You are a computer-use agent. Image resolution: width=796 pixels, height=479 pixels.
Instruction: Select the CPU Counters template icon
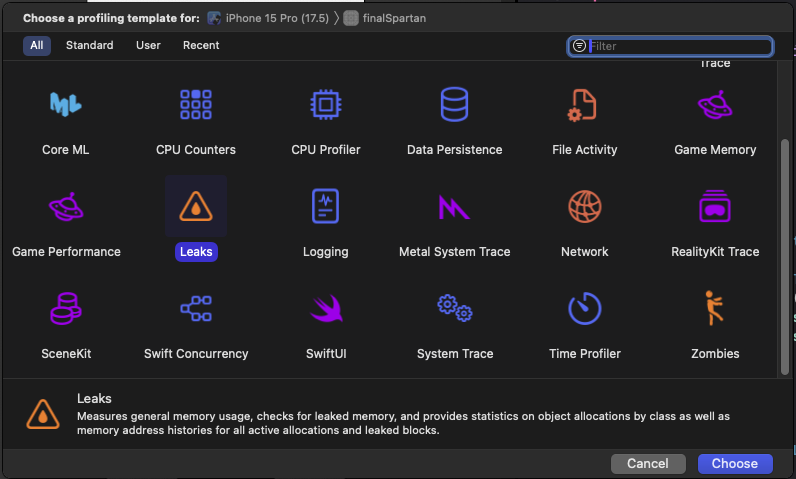(x=196, y=105)
